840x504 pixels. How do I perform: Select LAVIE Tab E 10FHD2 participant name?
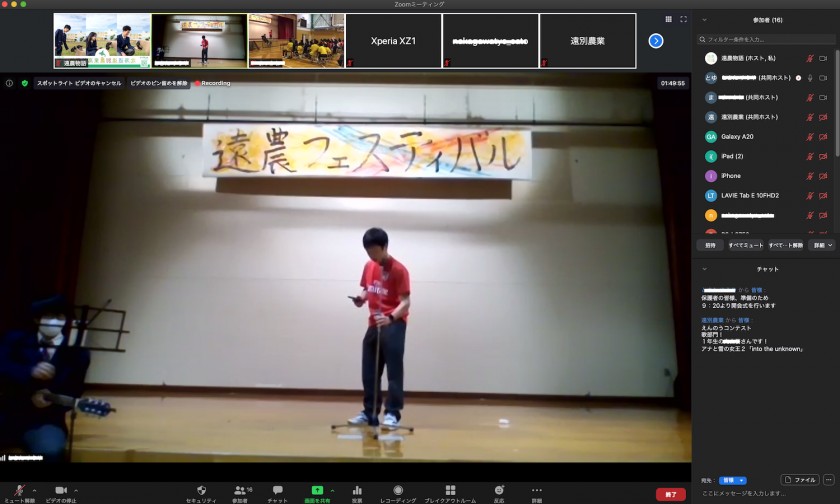[750, 195]
